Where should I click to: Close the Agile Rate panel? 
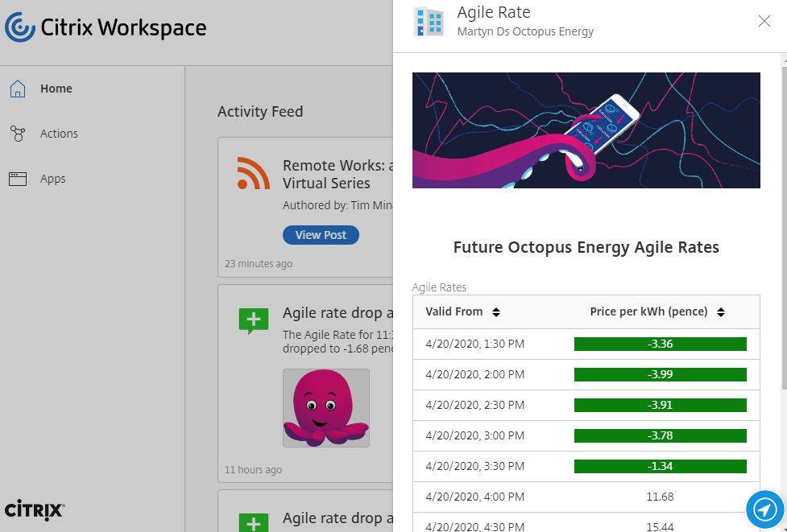764,21
